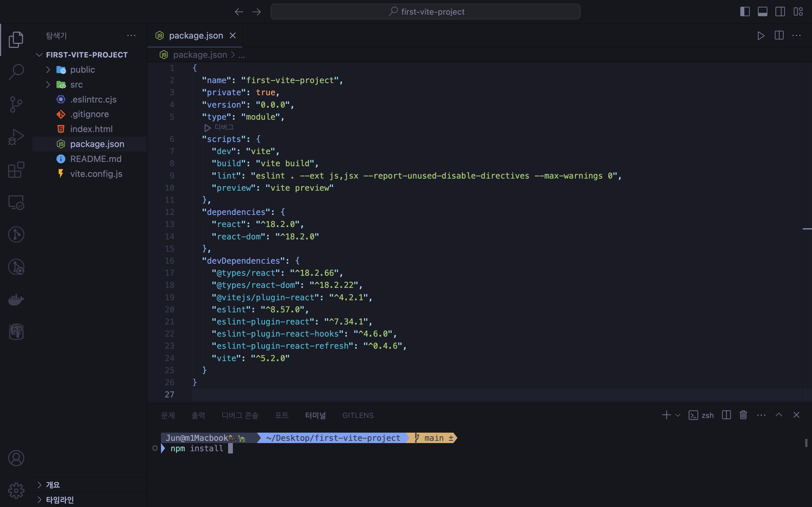This screenshot has height=507, width=812.
Task: Click the Run play icon in editor toolbar
Action: (761, 35)
